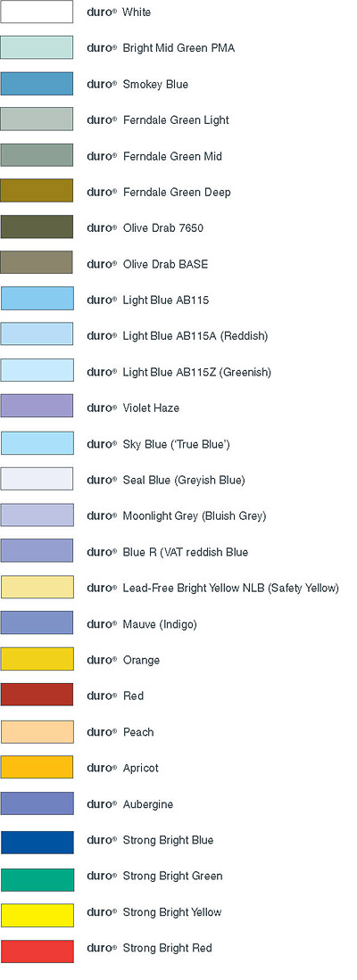The width and height of the screenshot is (357, 980).
Task: Select the Strong Bright Blue swatch
Action: pyautogui.click(x=37, y=843)
